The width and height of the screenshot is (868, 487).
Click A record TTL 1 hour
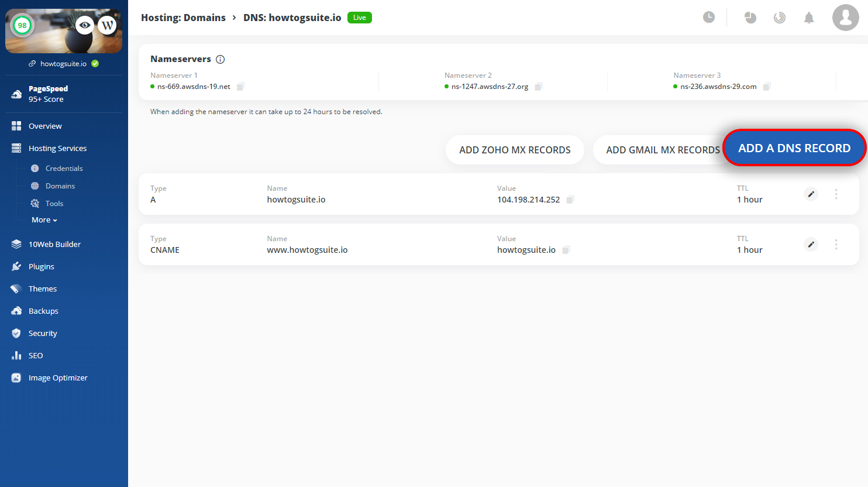click(x=749, y=200)
